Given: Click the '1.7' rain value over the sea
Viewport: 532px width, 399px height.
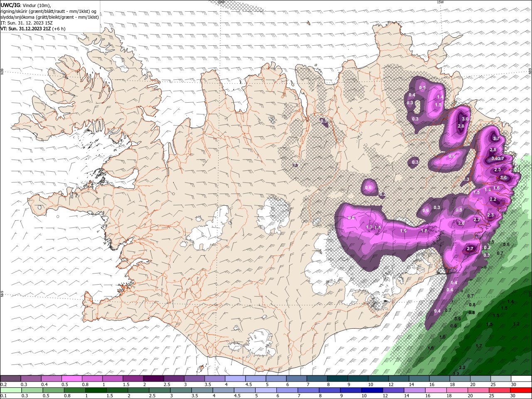Looking at the screenshot, I should (x=479, y=346).
